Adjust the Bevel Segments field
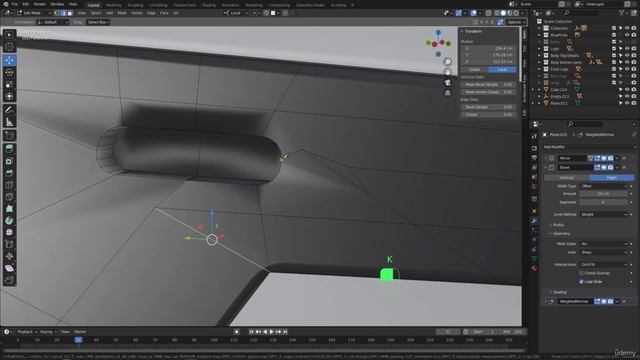Image resolution: width=640 pixels, height=360 pixels. 603,202
